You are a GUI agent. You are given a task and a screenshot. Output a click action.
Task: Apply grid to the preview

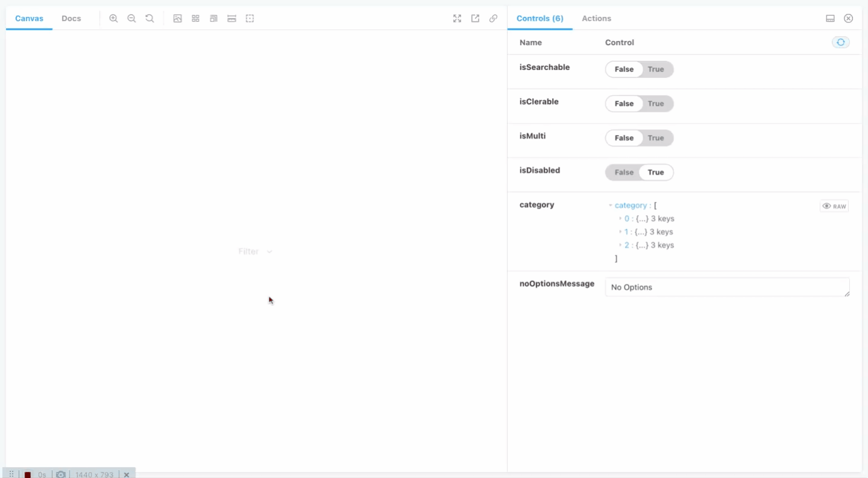tap(195, 19)
